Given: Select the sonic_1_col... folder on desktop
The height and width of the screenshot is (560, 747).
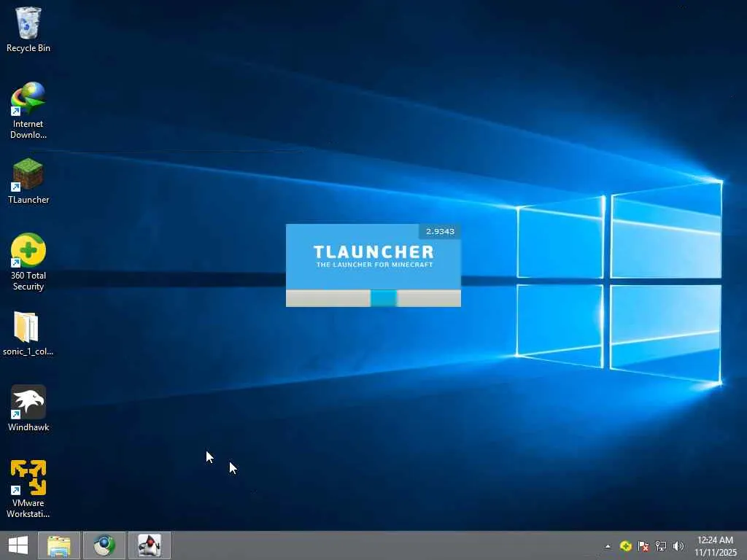Looking at the screenshot, I should [x=28, y=333].
